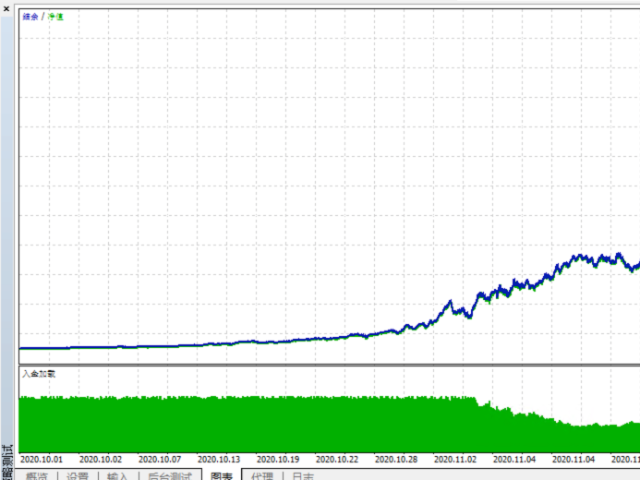Click the 2020.11.02 date axis label
The image size is (640, 480).
[456, 459]
